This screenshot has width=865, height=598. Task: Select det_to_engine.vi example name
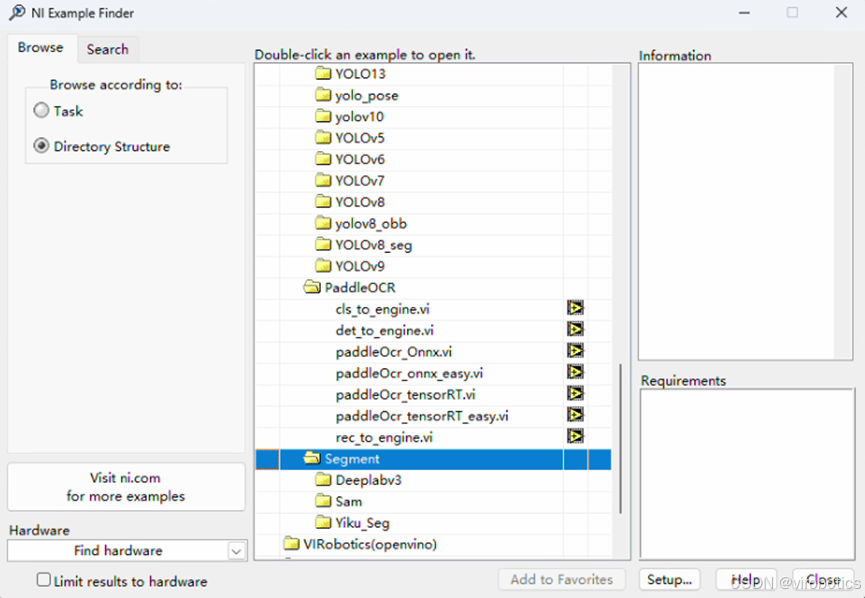click(x=385, y=330)
